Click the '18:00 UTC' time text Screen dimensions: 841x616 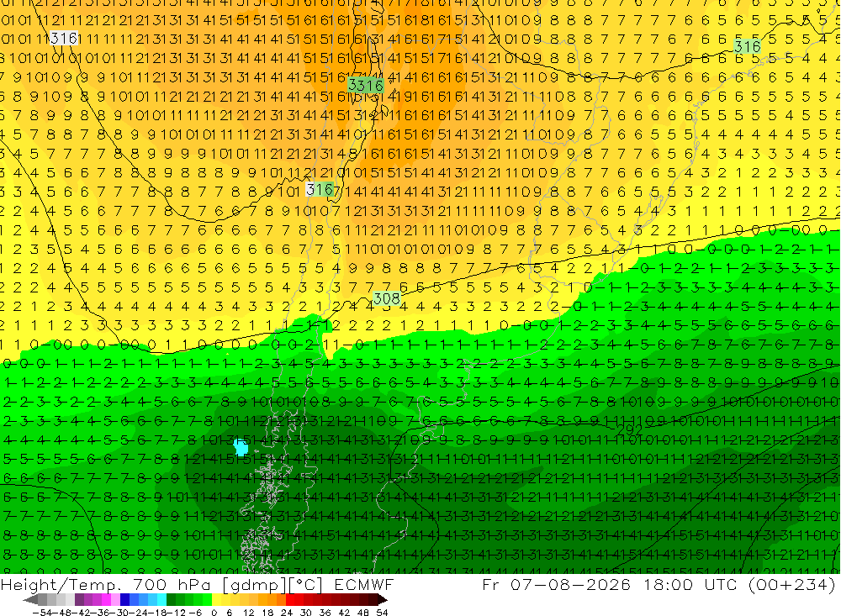(689, 584)
